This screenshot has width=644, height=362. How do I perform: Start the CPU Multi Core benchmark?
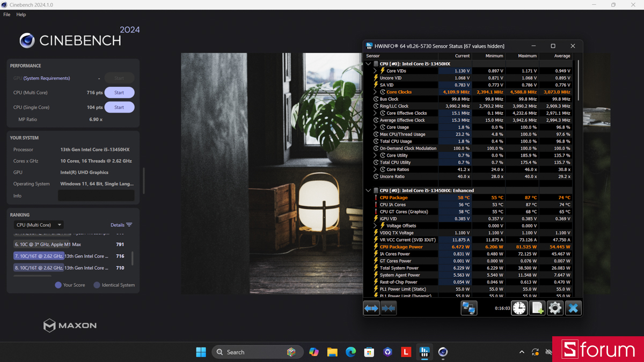tap(119, 92)
